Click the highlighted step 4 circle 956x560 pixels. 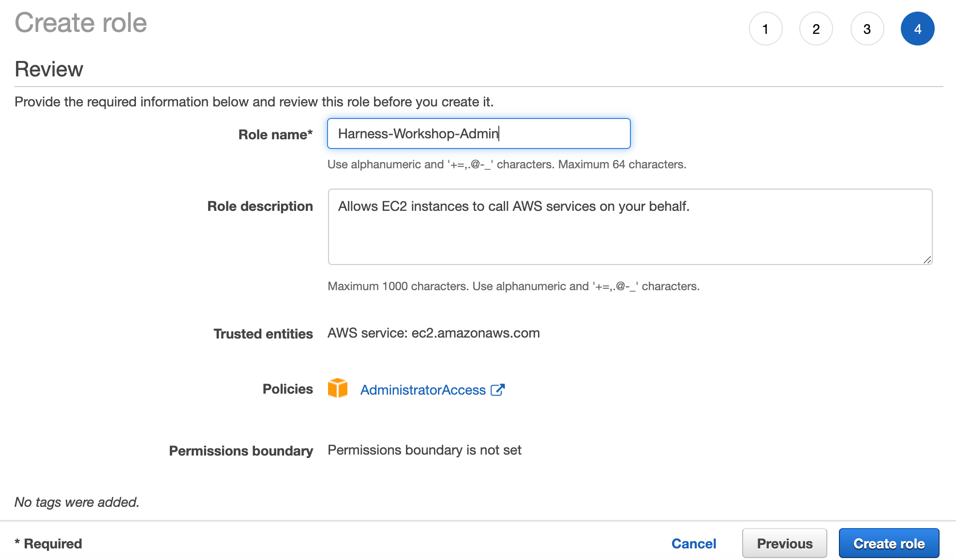coord(918,29)
